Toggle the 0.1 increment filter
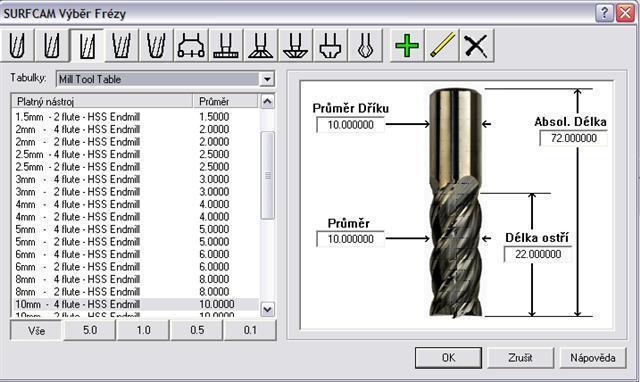This screenshot has height=382, width=640. [x=250, y=330]
